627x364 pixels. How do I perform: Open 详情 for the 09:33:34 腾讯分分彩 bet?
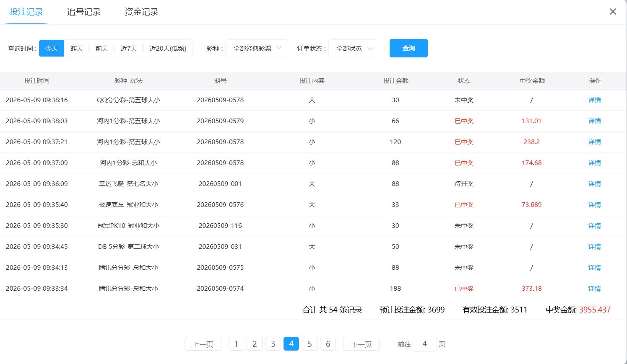(x=594, y=289)
